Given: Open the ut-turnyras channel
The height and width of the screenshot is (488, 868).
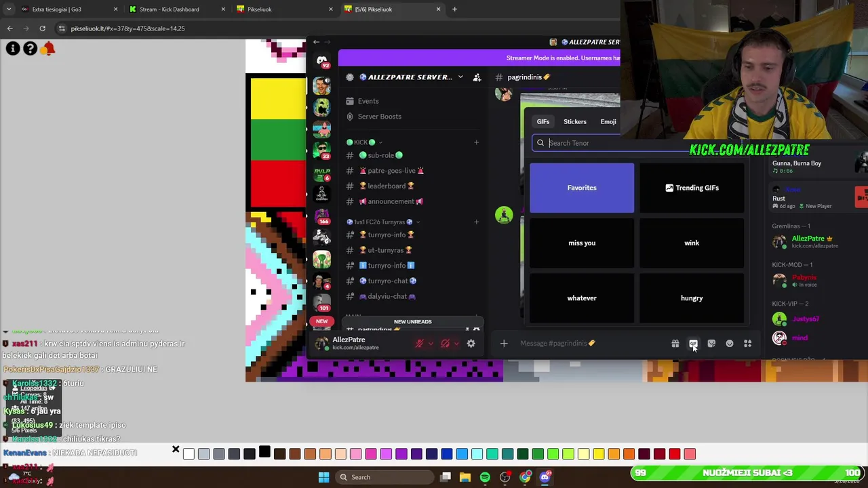Looking at the screenshot, I should click(386, 250).
